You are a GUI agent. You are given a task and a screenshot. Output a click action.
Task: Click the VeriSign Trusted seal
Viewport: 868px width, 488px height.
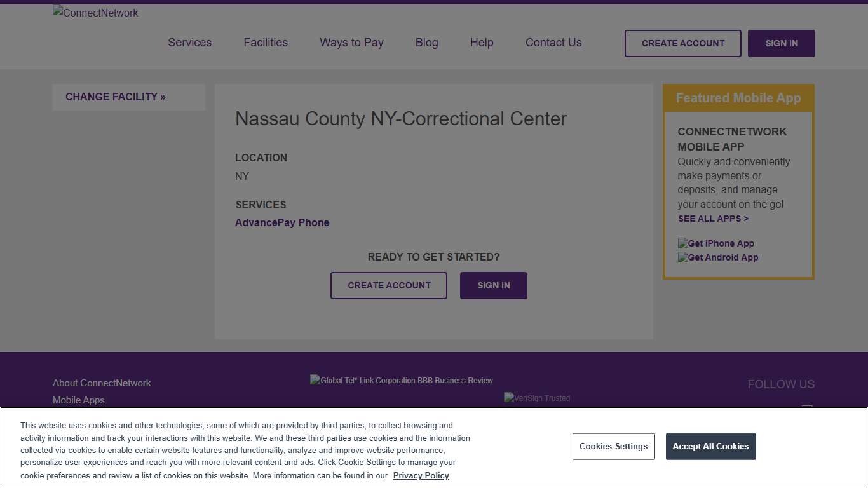(x=537, y=398)
